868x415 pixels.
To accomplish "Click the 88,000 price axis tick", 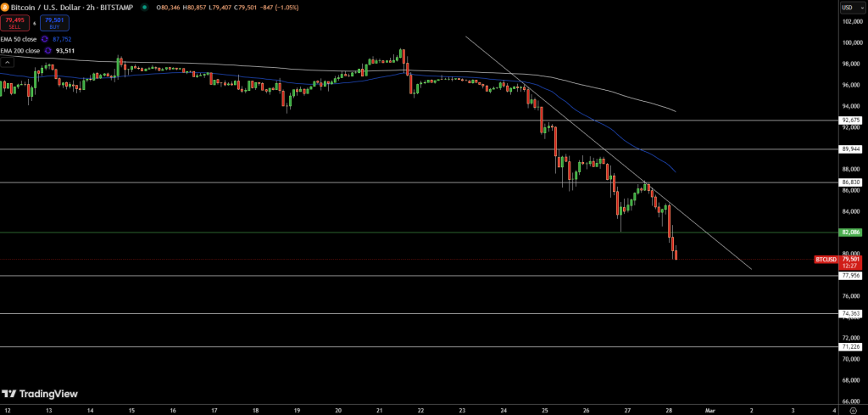I will click(850, 169).
